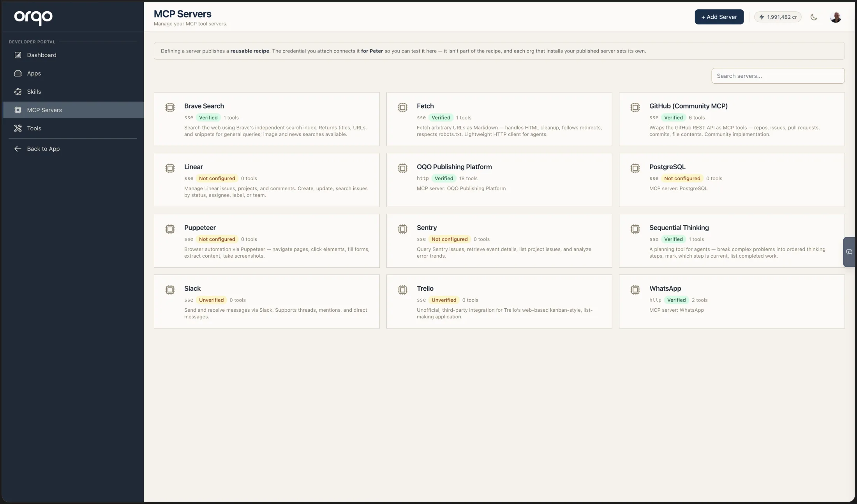Open the user avatar profile
The height and width of the screenshot is (504, 857).
(x=836, y=17)
